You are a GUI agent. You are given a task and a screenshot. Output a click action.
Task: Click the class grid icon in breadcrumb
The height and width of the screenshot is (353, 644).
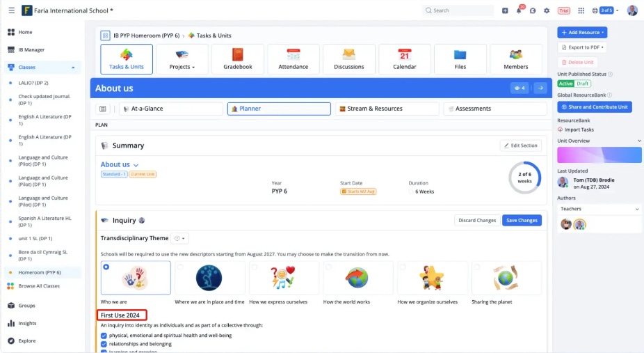(105, 36)
